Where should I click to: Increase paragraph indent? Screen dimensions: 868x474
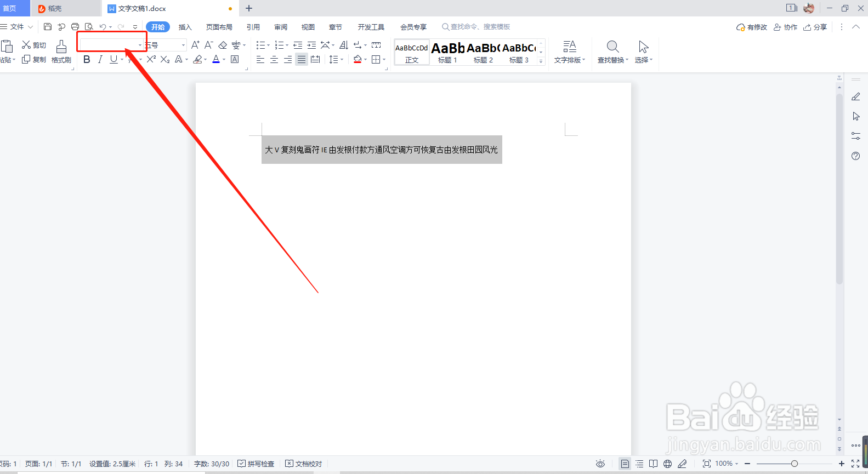point(311,45)
